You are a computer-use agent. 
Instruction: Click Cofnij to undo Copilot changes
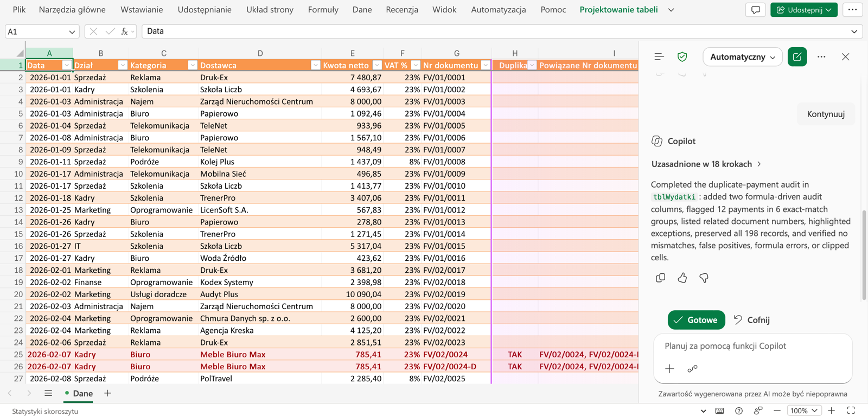[x=751, y=320]
